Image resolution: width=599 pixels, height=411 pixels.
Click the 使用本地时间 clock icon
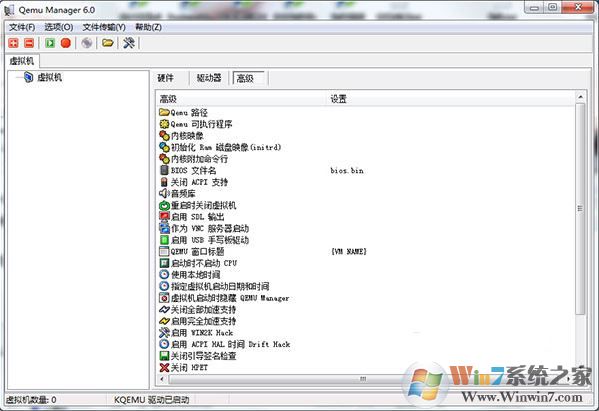(x=164, y=275)
